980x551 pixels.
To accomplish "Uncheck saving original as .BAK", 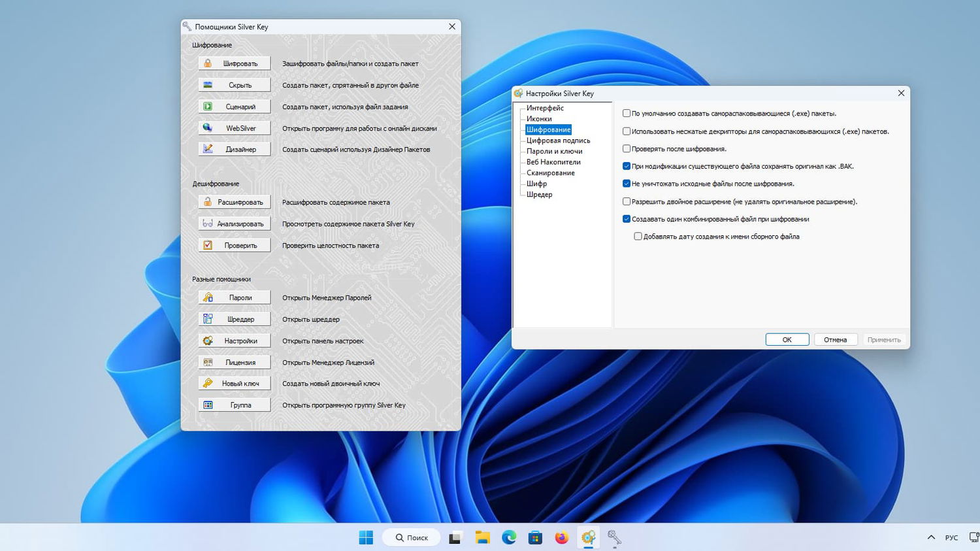I will [627, 167].
